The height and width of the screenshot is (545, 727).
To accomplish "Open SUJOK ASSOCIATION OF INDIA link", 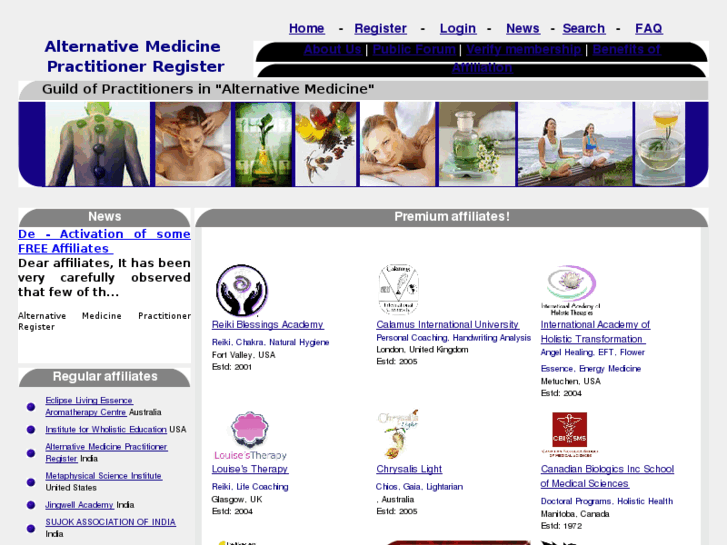I will (110, 522).
